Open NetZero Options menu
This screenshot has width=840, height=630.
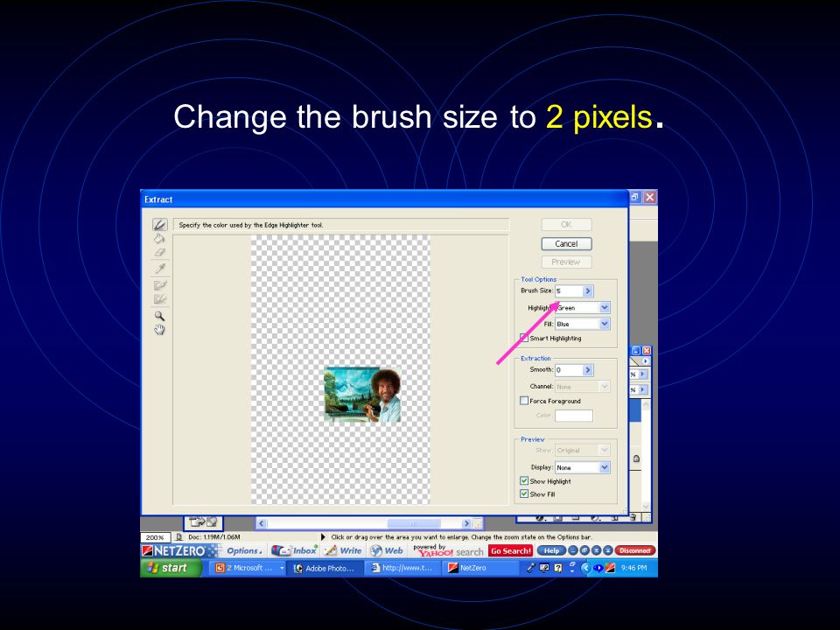coord(244,550)
